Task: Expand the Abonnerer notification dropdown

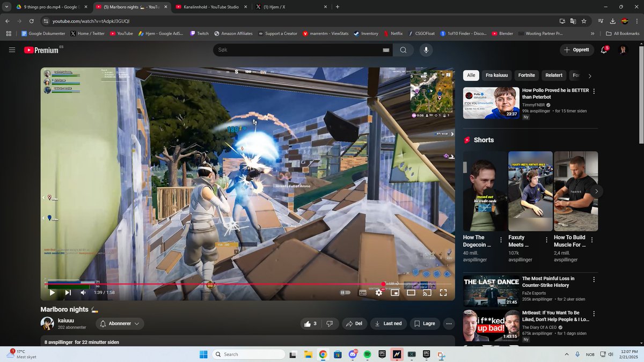Action: point(120,323)
